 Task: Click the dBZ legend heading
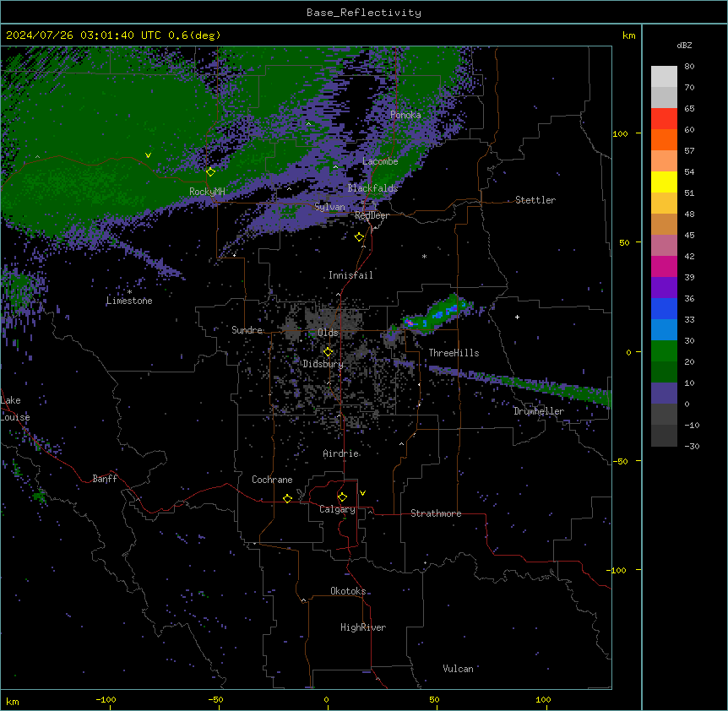684,45
